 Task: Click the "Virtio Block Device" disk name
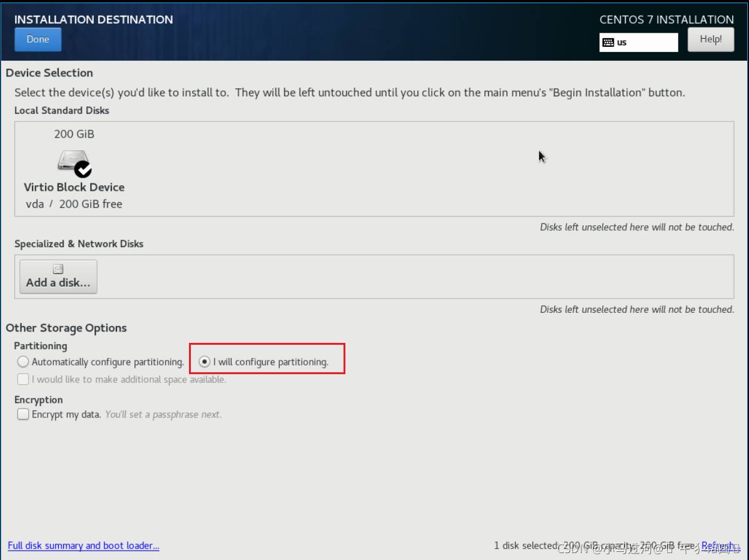pyautogui.click(x=74, y=187)
